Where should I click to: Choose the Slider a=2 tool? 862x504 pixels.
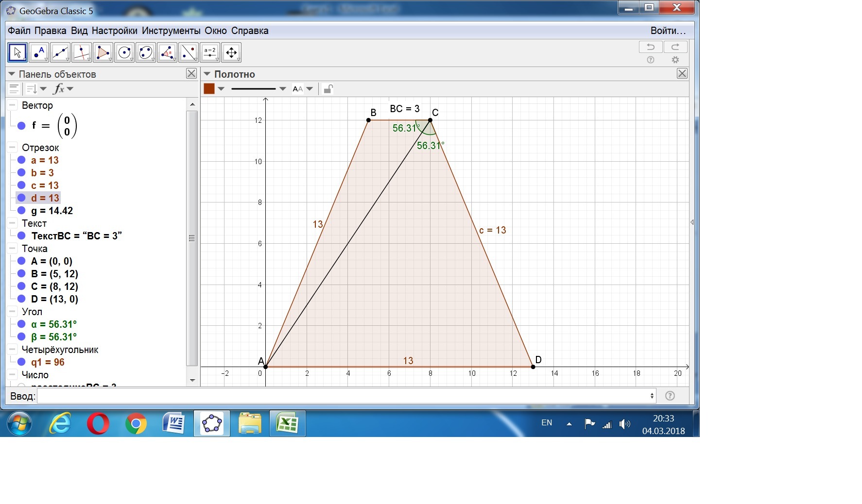coord(210,52)
